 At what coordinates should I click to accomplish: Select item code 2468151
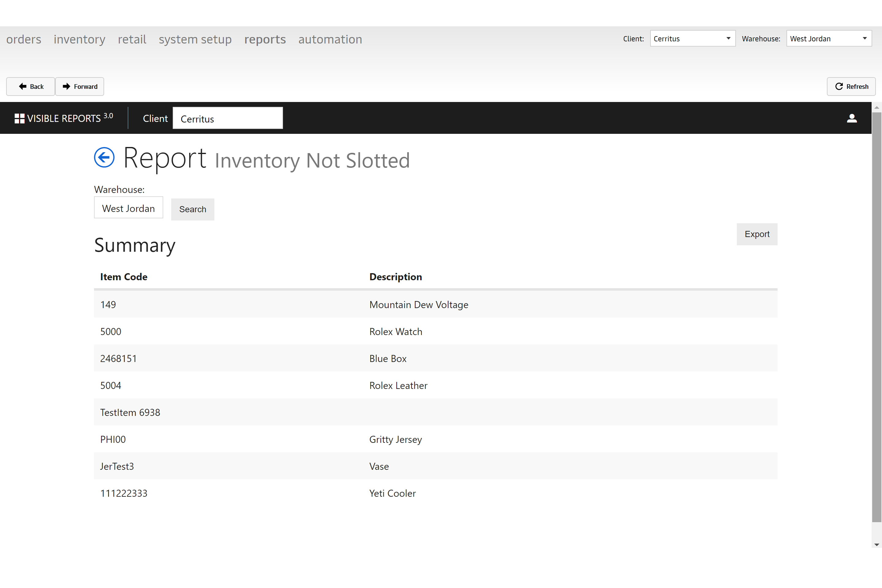pos(119,359)
